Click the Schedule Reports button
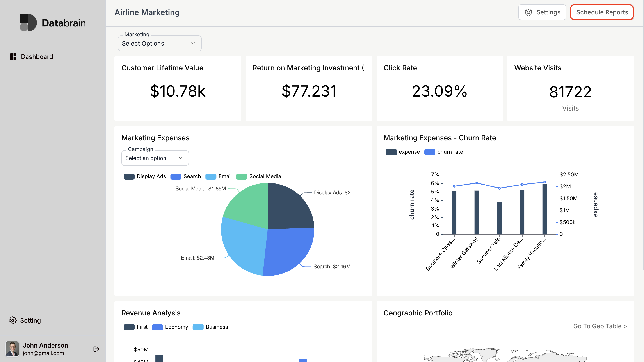The image size is (644, 362). [x=601, y=12]
